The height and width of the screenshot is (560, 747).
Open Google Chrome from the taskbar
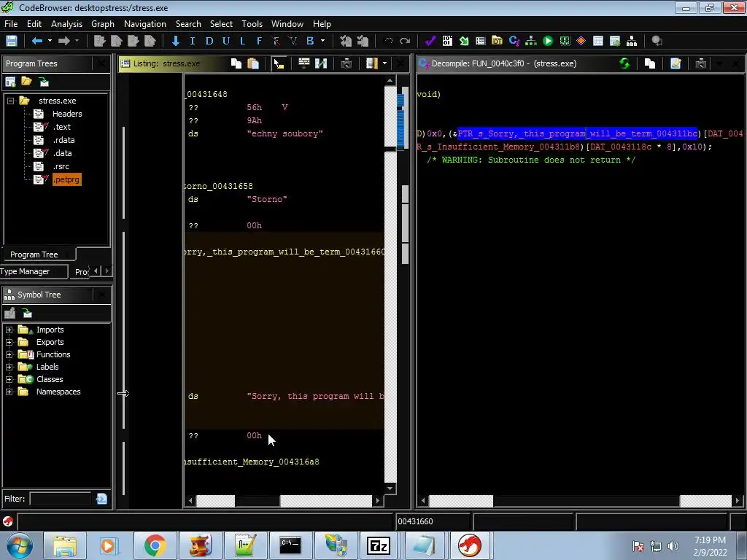[155, 545]
